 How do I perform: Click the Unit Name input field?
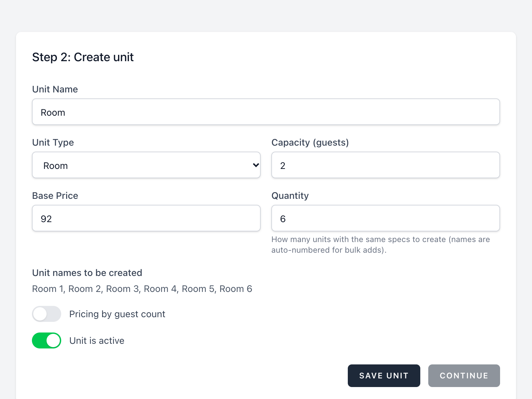(x=266, y=112)
